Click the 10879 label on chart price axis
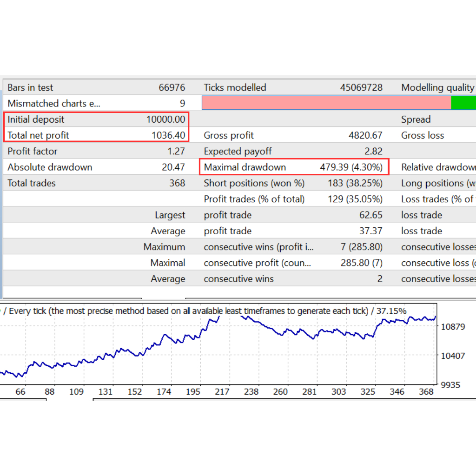The image size is (476, 476). pyautogui.click(x=453, y=327)
